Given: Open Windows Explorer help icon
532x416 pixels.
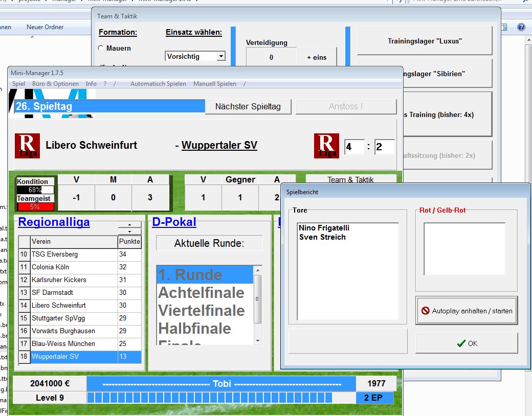Looking at the screenshot, I should point(521,27).
